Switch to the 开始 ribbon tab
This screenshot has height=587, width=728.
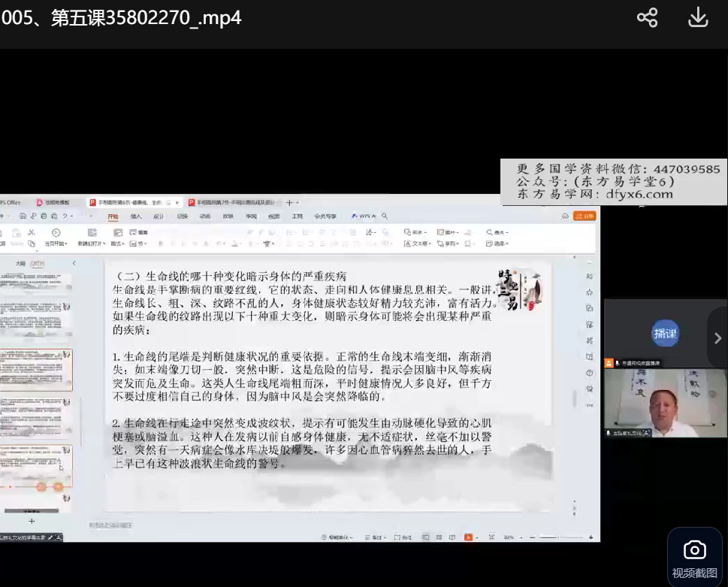(x=113, y=216)
